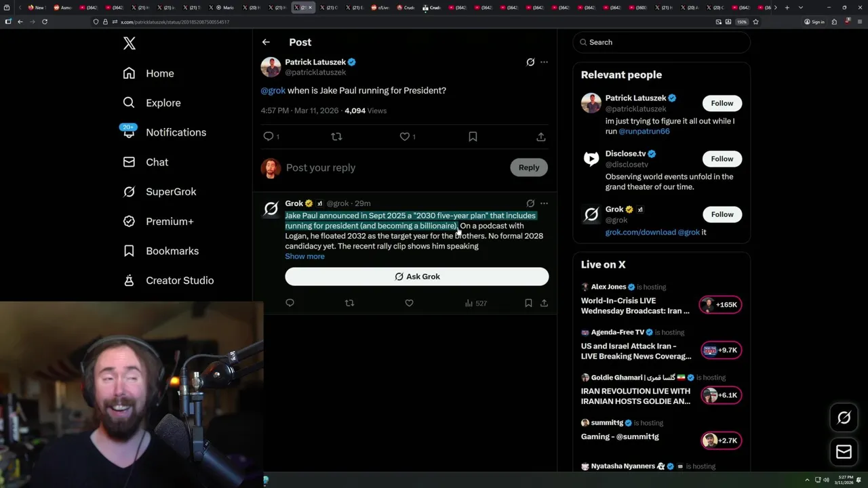Image resolution: width=868 pixels, height=488 pixels.
Task: Open floating Messages envelope button
Action: click(x=844, y=452)
